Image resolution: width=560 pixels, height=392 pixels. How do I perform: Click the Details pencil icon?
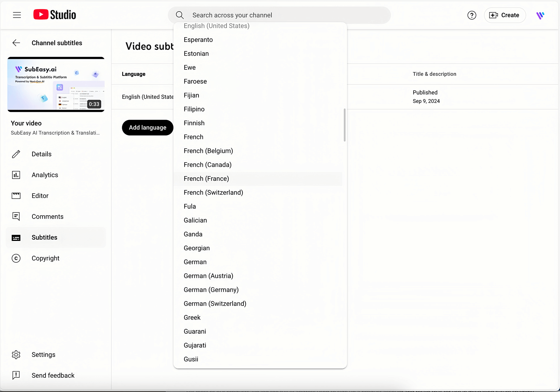pos(16,154)
